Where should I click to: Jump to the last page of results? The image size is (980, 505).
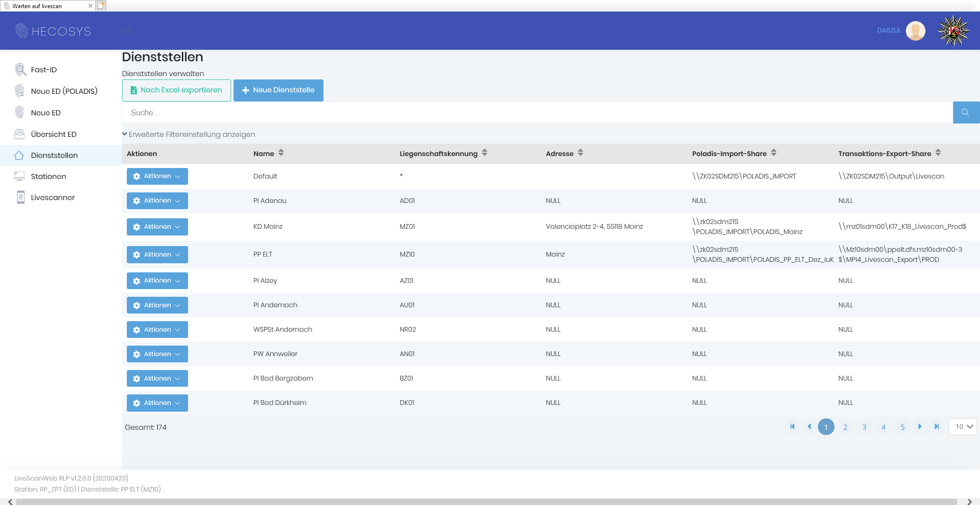(x=936, y=426)
